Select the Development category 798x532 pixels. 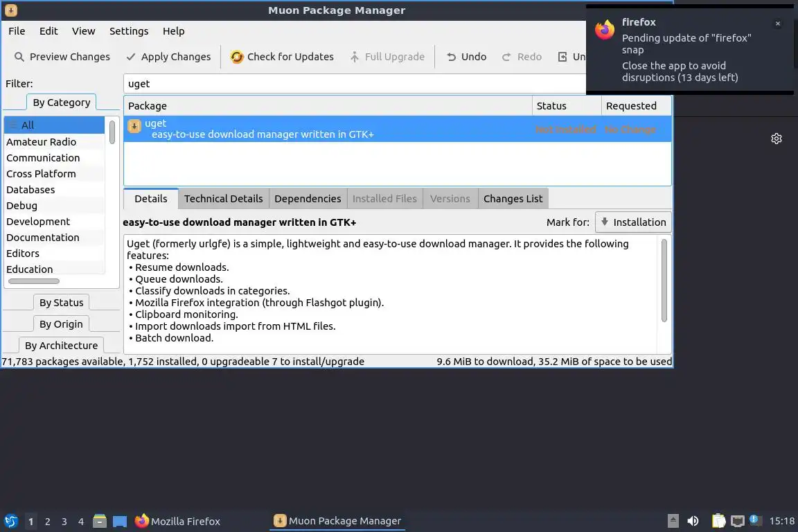55,222
